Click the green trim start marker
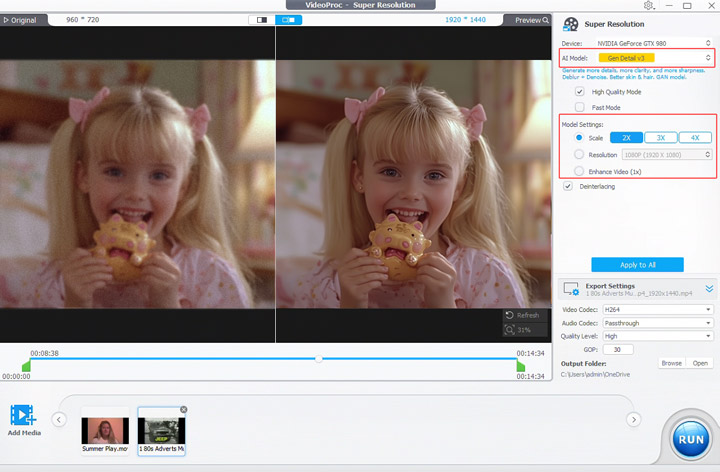 click(x=26, y=366)
